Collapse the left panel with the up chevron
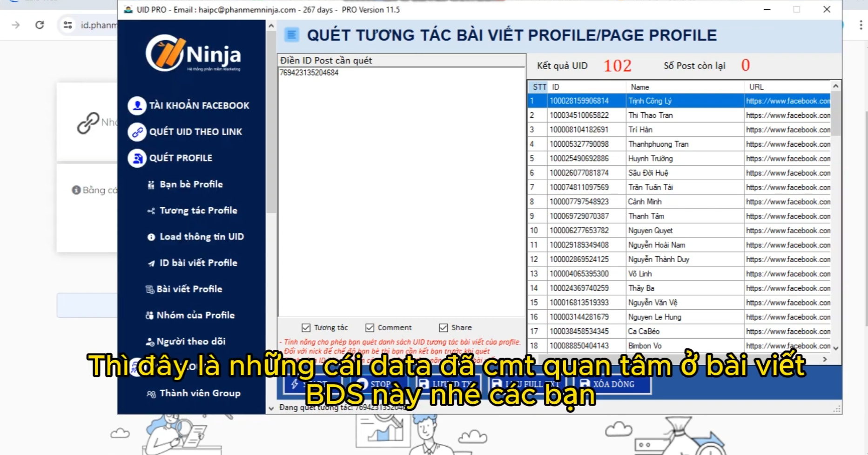The height and width of the screenshot is (455, 868). [270, 25]
